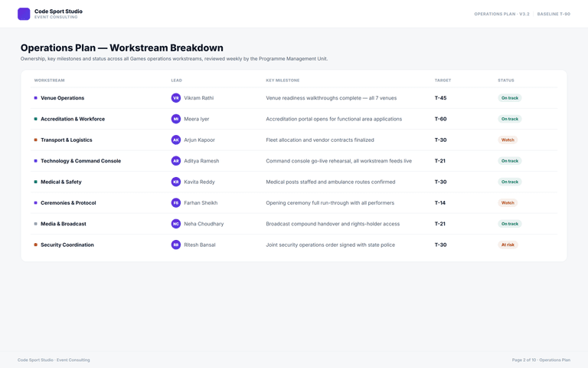Click the marker beside Ceremonies & Protocol

36,203
